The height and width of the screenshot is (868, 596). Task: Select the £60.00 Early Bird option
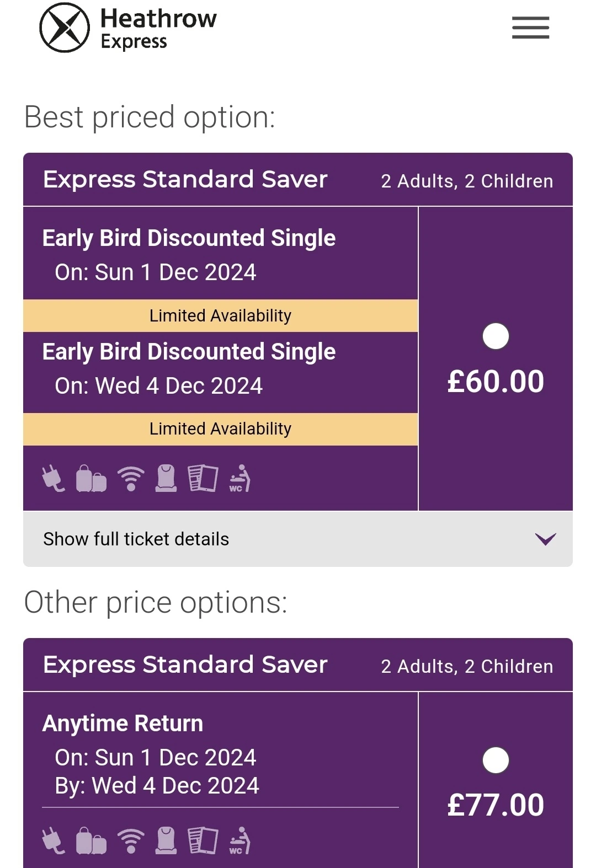pyautogui.click(x=496, y=336)
